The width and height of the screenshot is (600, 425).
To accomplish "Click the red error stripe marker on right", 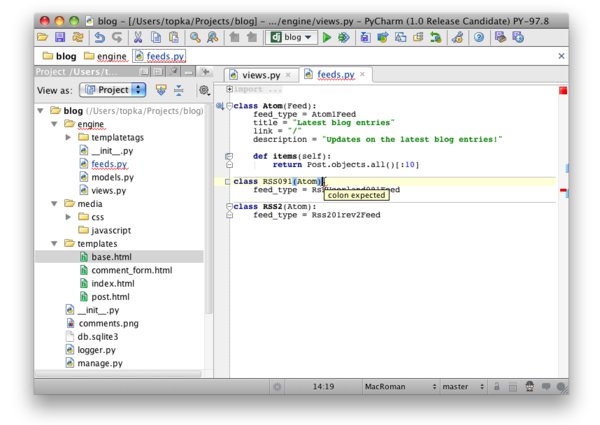I will 564,190.
